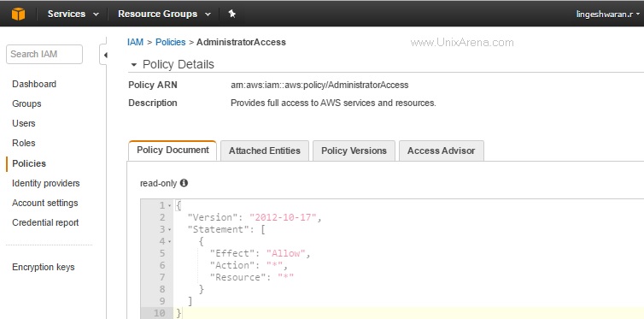The image size is (644, 319).
Task: Open Groups in the sidebar
Action: point(26,104)
